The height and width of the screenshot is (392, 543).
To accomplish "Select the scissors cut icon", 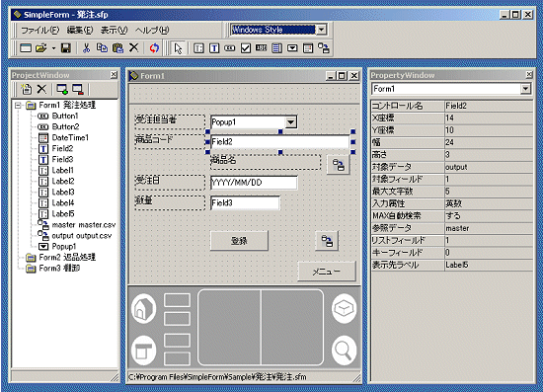I will (86, 47).
